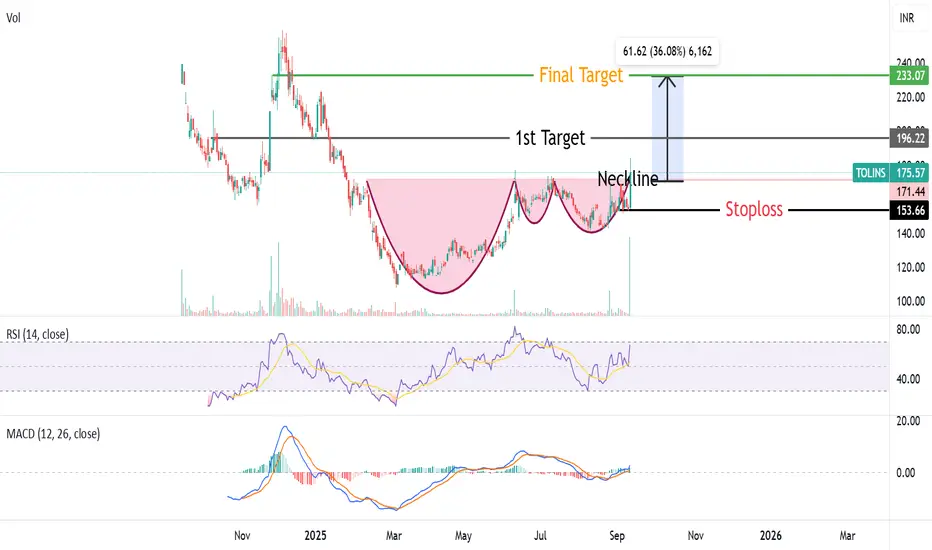The width and height of the screenshot is (932, 550).
Task: Open the INR currency selector
Action: pos(906,18)
